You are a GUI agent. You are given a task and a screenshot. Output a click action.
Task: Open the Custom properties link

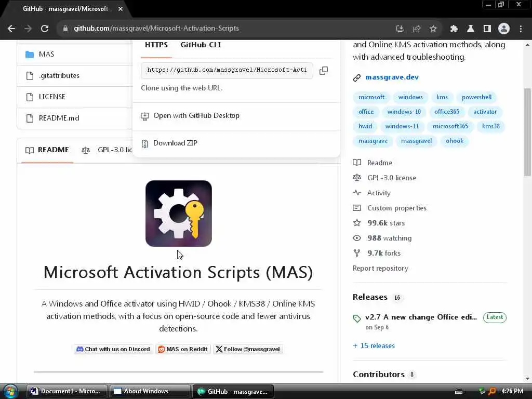390,208
